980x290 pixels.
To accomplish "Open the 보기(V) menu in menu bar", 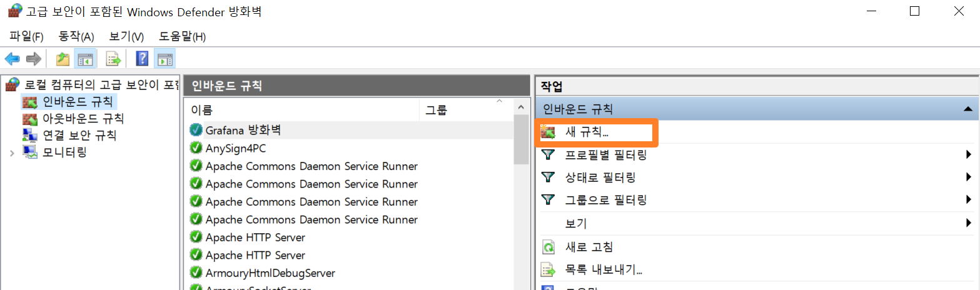I will [x=126, y=37].
